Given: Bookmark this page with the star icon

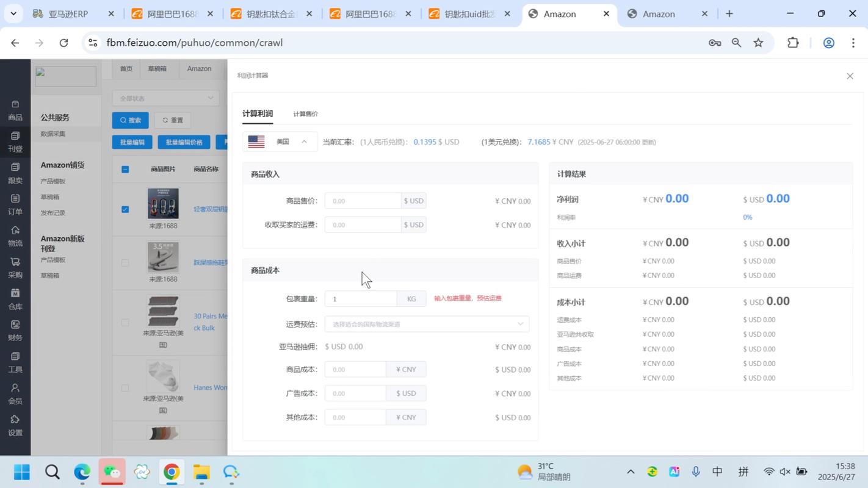Looking at the screenshot, I should click(x=758, y=43).
